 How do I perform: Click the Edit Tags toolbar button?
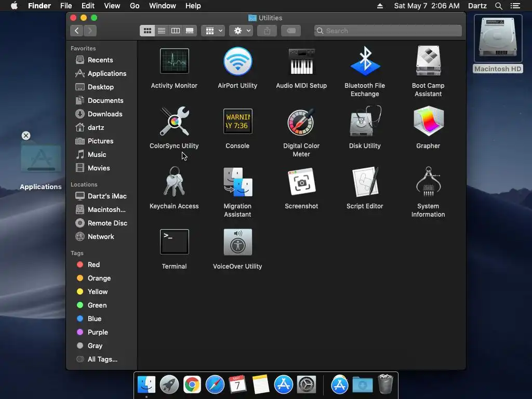click(291, 31)
